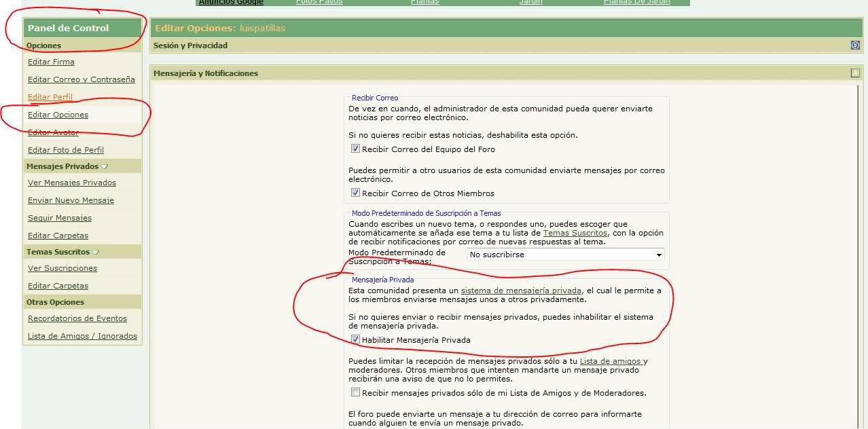Open Editar Foto de Perfil
The width and height of the screenshot is (868, 429).
click(x=66, y=150)
